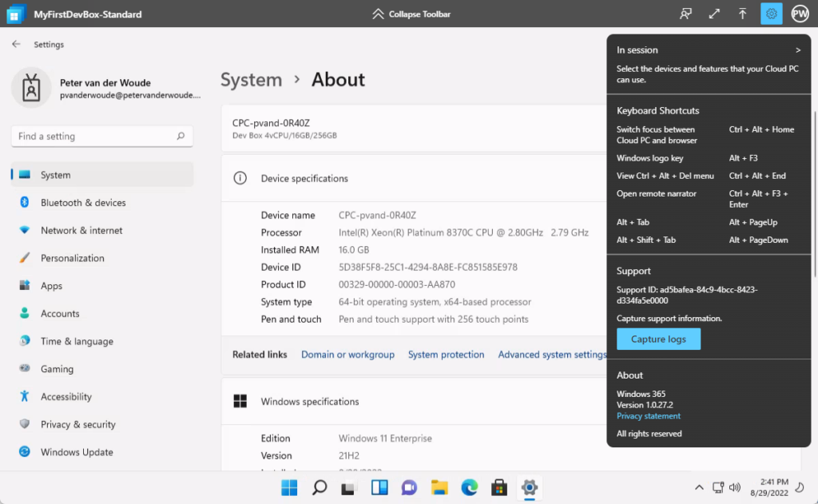Click the feedback icon in the toolbar
Viewport: 818px width, 504px height.
(x=685, y=14)
